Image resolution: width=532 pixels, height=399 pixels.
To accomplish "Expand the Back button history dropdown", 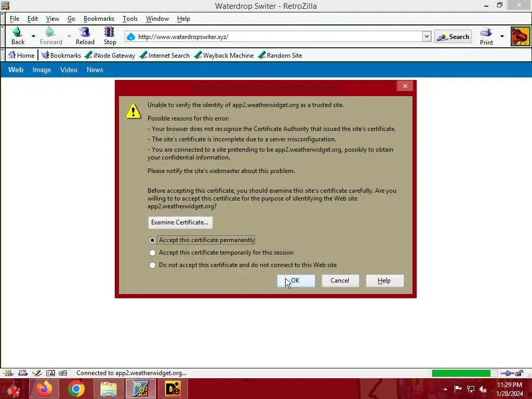I will pos(33,36).
